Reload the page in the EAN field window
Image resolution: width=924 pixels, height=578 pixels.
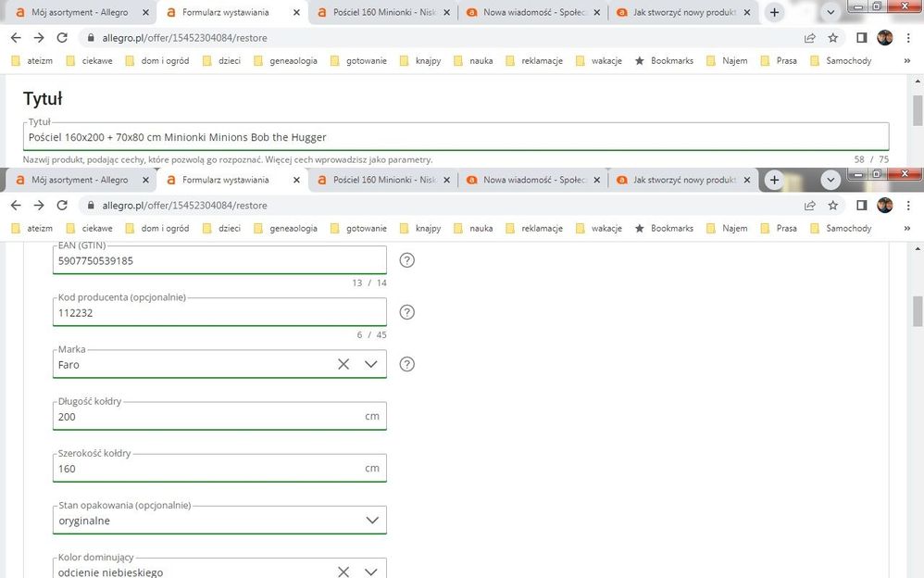pos(62,206)
